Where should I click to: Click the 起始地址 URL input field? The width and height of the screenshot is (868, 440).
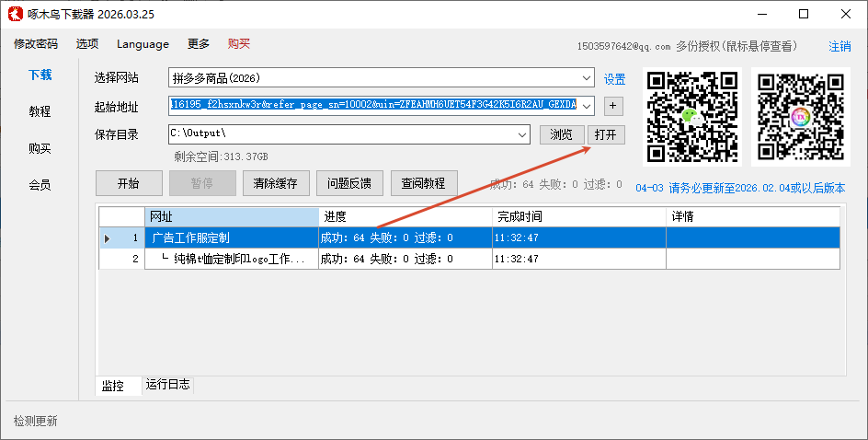pyautogui.click(x=372, y=106)
